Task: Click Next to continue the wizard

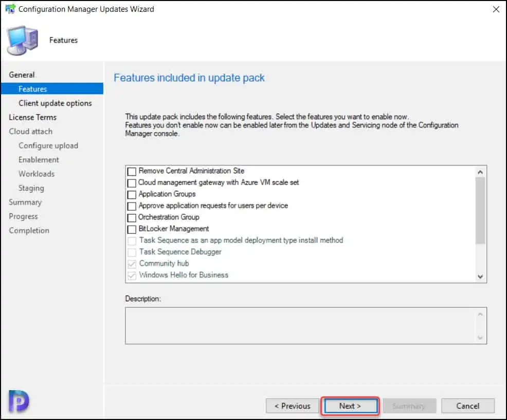Action: [x=351, y=406]
